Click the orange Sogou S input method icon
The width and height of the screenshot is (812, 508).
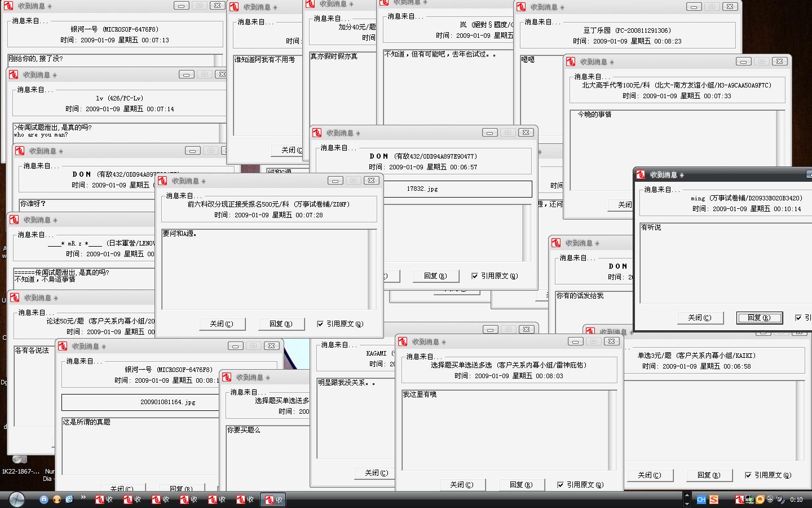(x=714, y=500)
